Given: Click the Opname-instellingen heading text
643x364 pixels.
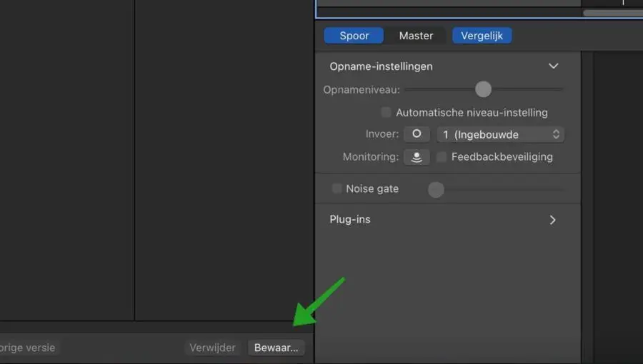Looking at the screenshot, I should click(381, 66).
